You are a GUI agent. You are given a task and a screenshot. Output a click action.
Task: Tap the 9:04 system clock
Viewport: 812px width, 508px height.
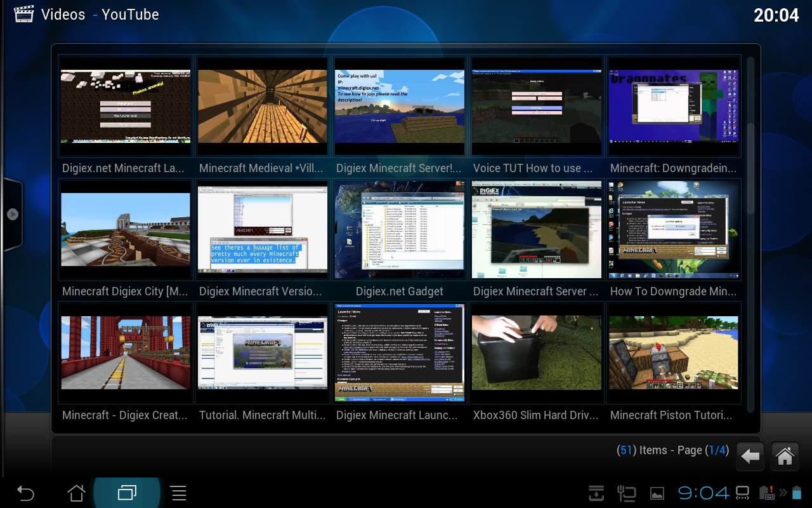[x=704, y=493]
